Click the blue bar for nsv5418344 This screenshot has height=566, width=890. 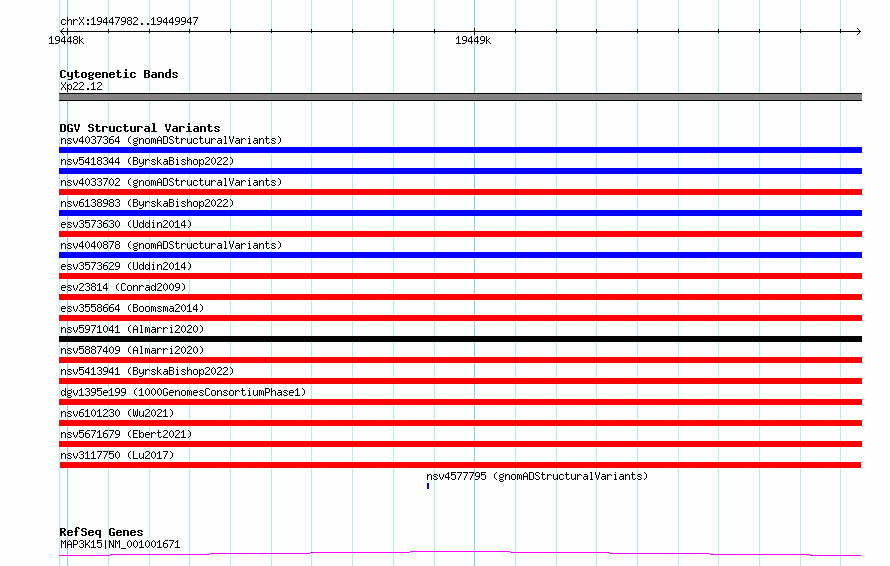click(460, 171)
